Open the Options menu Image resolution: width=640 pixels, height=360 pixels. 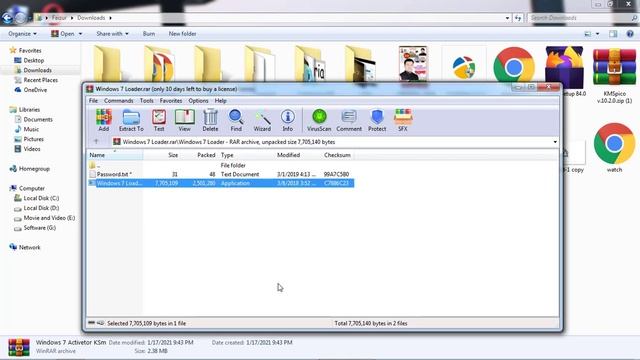pyautogui.click(x=198, y=100)
